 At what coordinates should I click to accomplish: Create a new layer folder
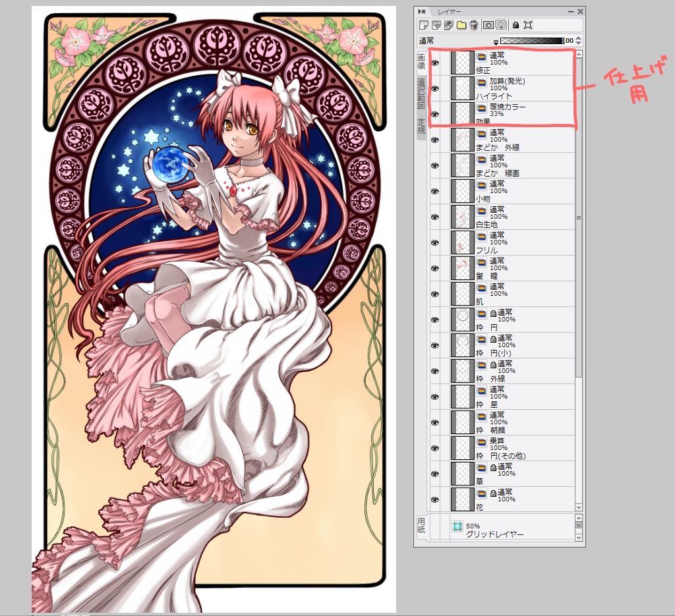tap(461, 25)
